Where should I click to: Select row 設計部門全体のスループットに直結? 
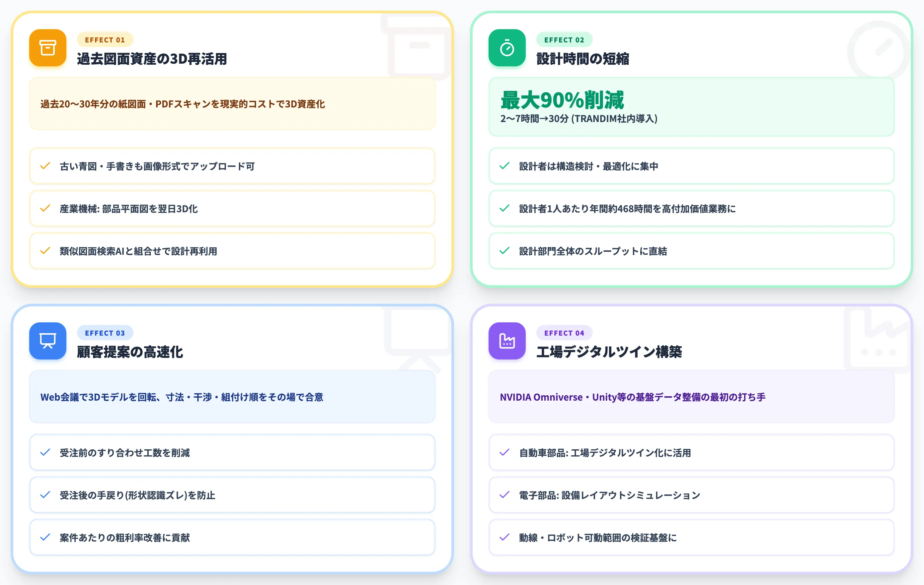[691, 251]
